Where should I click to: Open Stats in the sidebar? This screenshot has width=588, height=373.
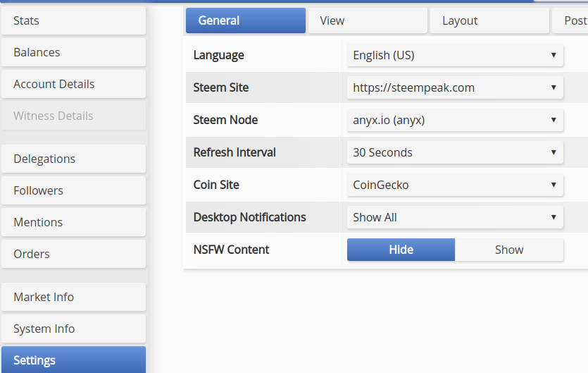pyautogui.click(x=73, y=20)
